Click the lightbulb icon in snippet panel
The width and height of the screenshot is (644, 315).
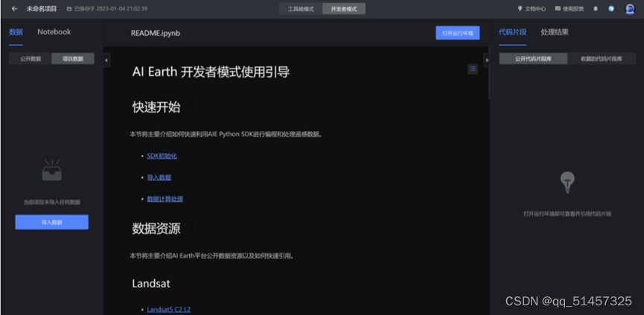click(567, 182)
